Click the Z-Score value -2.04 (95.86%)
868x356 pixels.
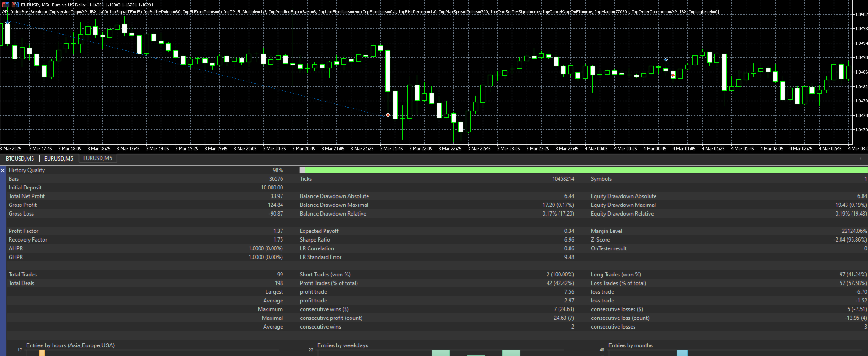coord(850,240)
